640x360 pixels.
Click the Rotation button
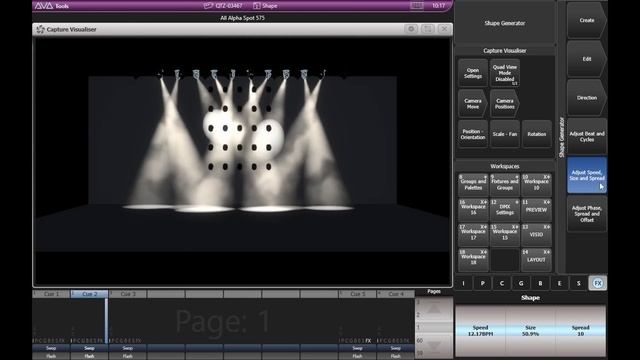coord(537,134)
